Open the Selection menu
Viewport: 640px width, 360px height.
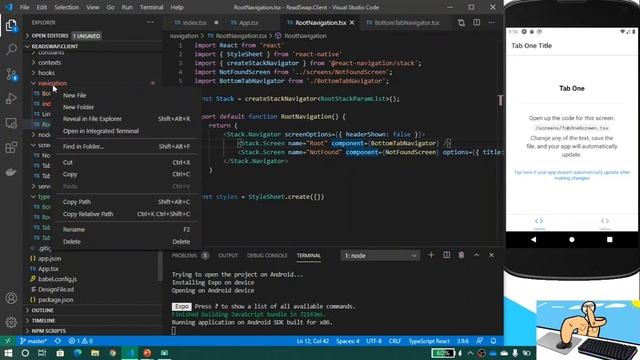tap(67, 7)
